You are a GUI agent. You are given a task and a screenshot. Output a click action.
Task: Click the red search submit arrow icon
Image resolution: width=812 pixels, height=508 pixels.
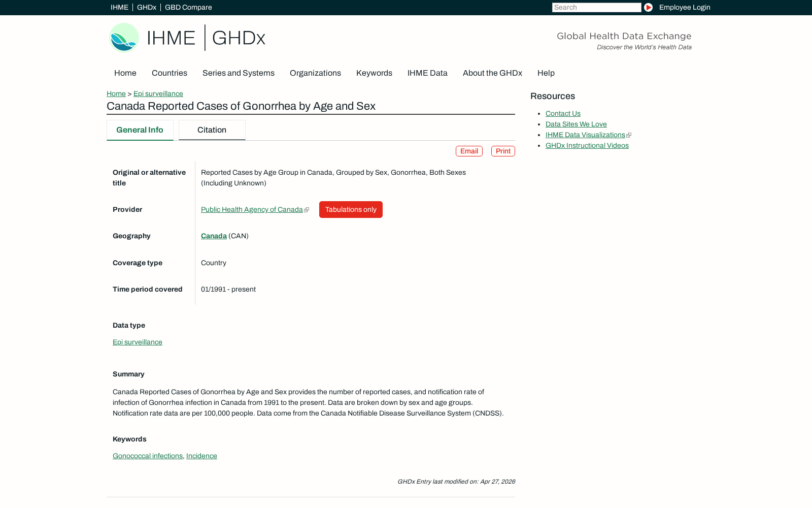[648, 8]
